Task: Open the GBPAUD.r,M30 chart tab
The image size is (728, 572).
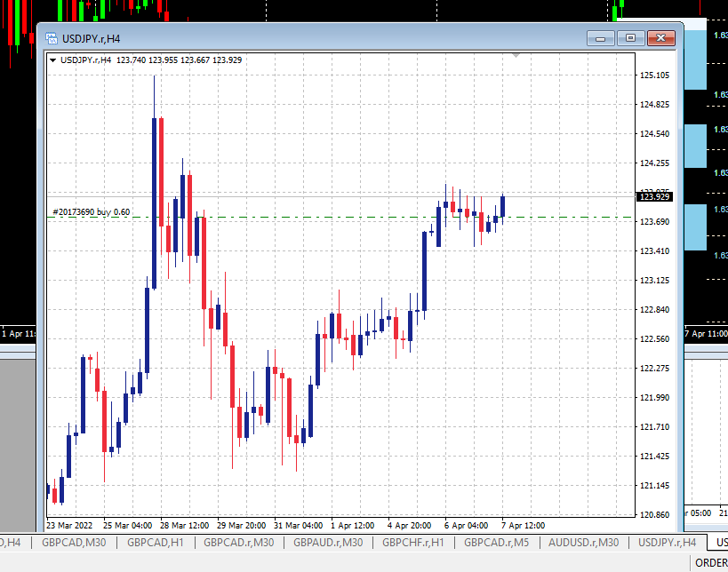Action: (328, 543)
